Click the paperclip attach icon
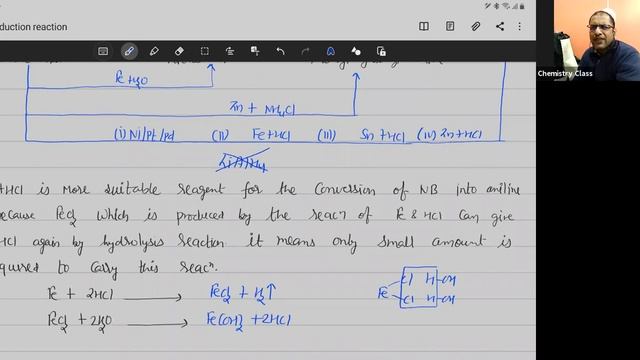This screenshot has width=640, height=360. pos(475,27)
